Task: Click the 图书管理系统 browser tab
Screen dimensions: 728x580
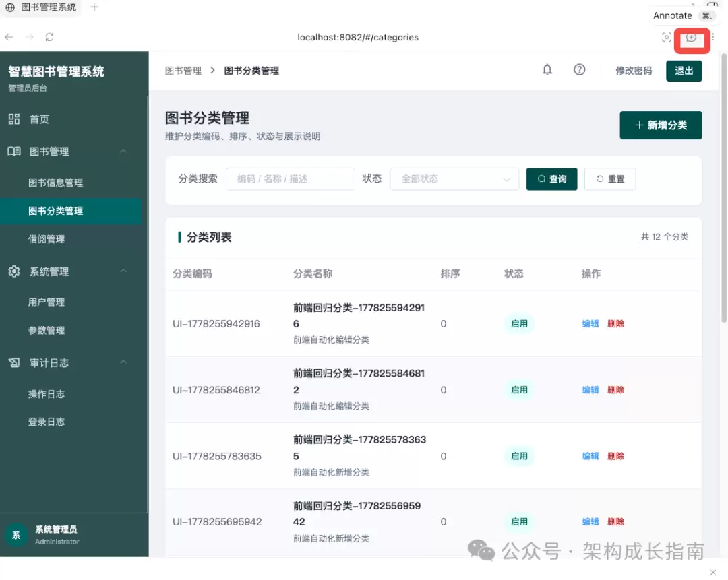Action: tap(41, 7)
